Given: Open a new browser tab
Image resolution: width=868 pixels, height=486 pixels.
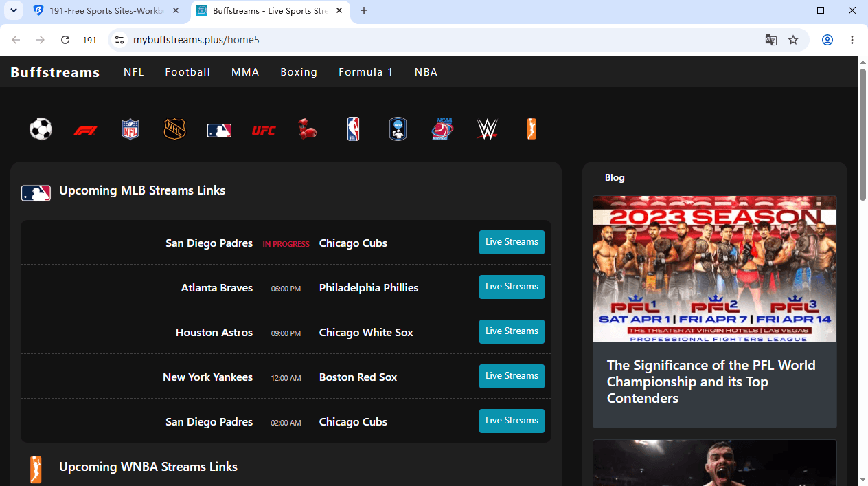Looking at the screenshot, I should click(364, 11).
